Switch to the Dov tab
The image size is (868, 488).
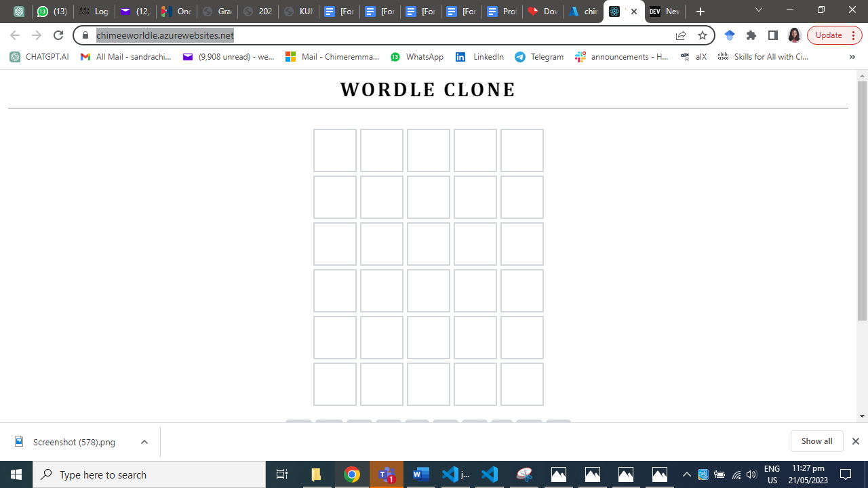pyautogui.click(x=542, y=12)
